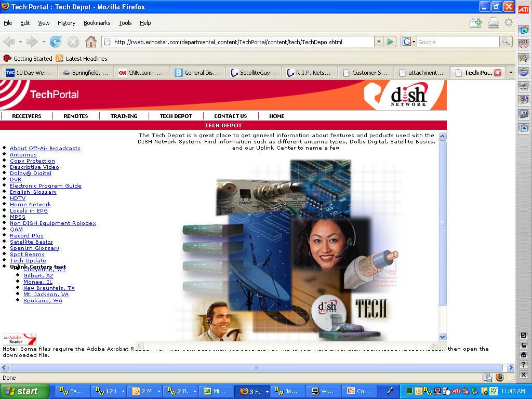Expand the '12 I' taskbar group dropdown
This screenshot has height=399, width=532.
pyautogui.click(x=123, y=391)
